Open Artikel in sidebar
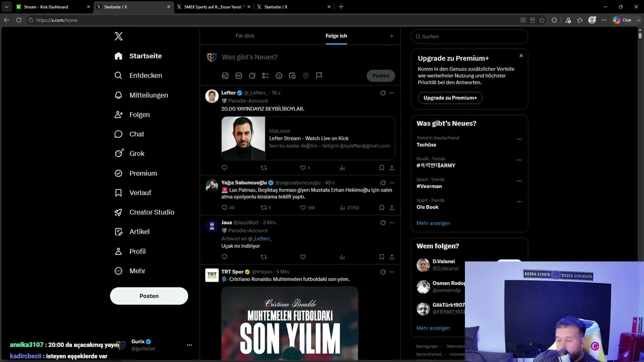The height and width of the screenshot is (362, 644). (132, 232)
